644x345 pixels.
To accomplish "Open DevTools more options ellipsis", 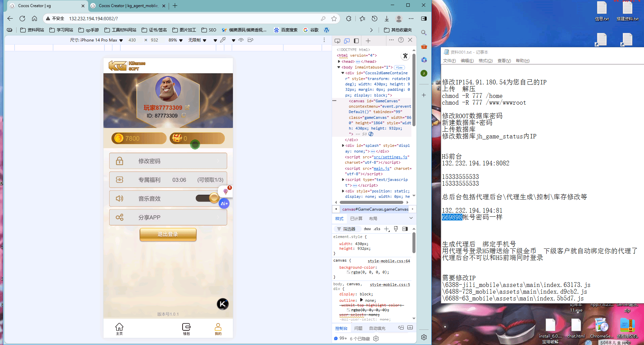I will [391, 40].
